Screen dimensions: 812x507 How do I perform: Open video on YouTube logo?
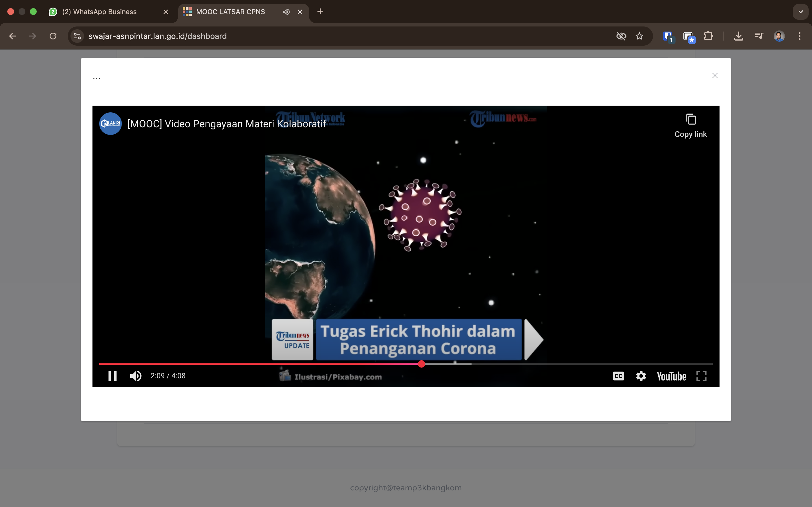click(x=671, y=376)
